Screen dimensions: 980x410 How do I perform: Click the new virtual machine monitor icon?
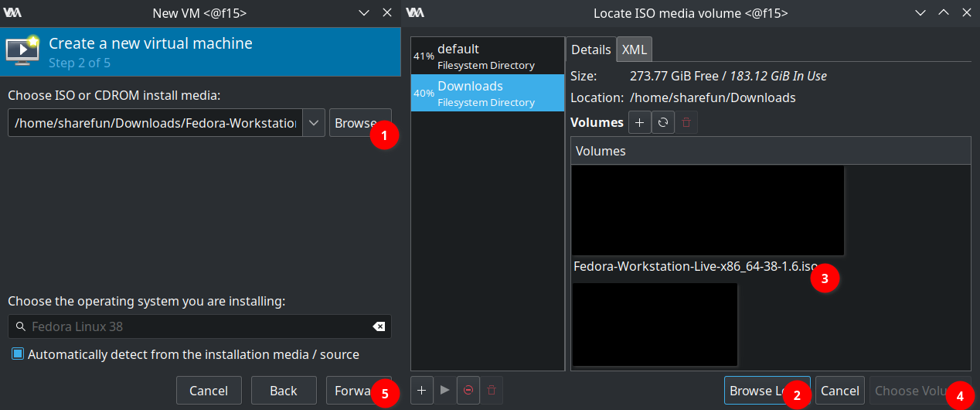point(22,50)
